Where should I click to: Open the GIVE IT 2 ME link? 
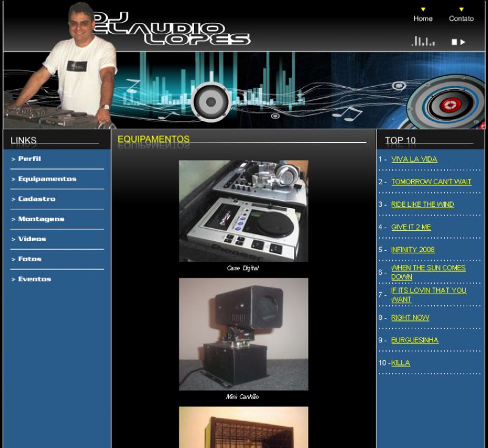[411, 227]
